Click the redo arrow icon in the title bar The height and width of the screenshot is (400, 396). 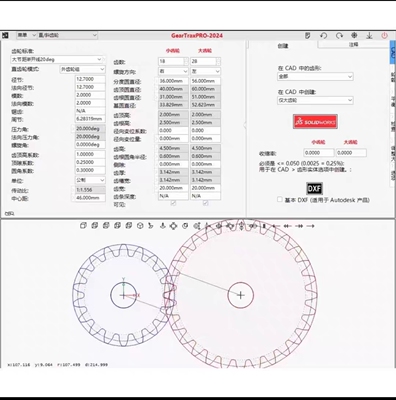coord(339,35)
